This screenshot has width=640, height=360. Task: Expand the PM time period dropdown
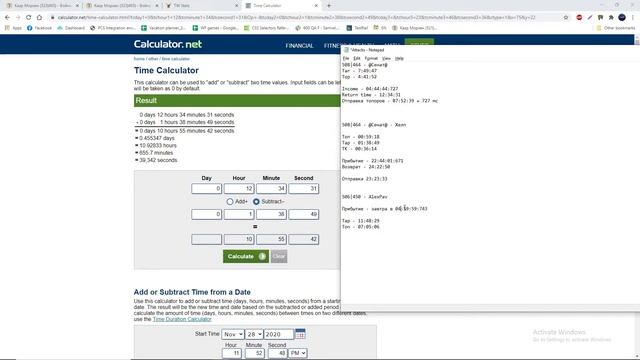[x=298, y=353]
